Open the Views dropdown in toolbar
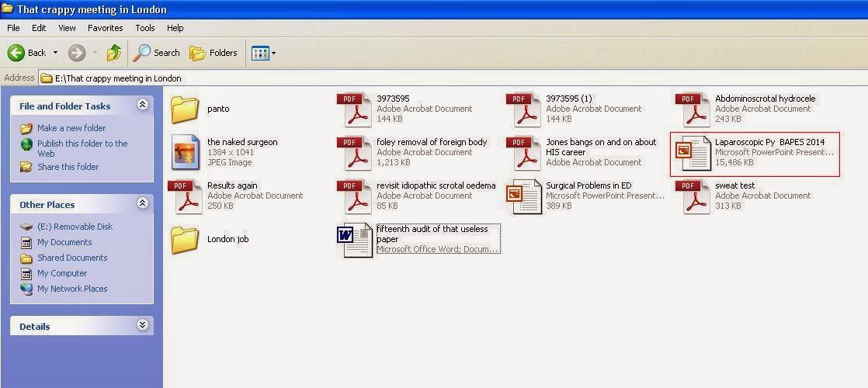The image size is (868, 388). point(263,53)
